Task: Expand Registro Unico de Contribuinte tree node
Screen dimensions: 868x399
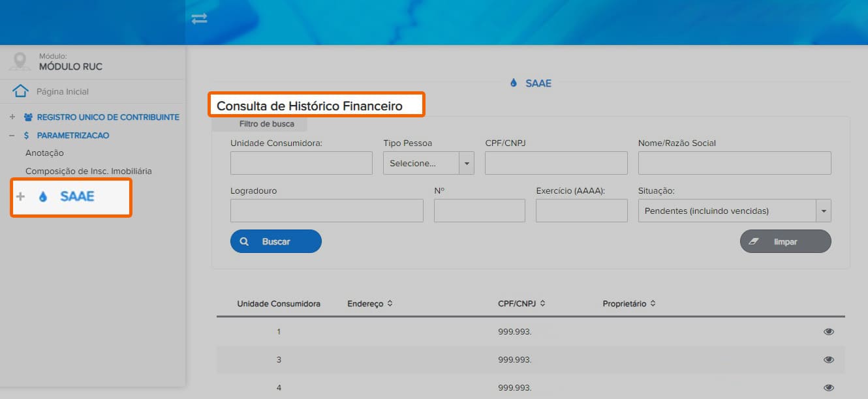Action: 12,117
